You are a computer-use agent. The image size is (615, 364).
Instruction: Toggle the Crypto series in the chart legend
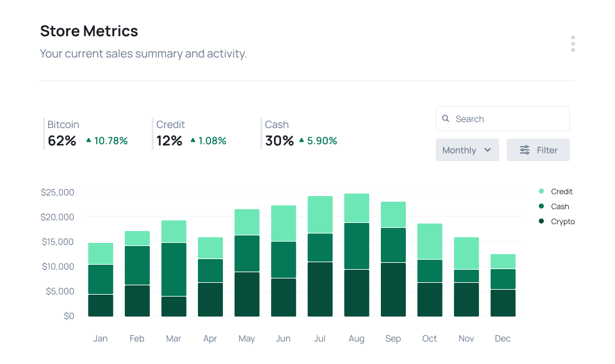(561, 221)
